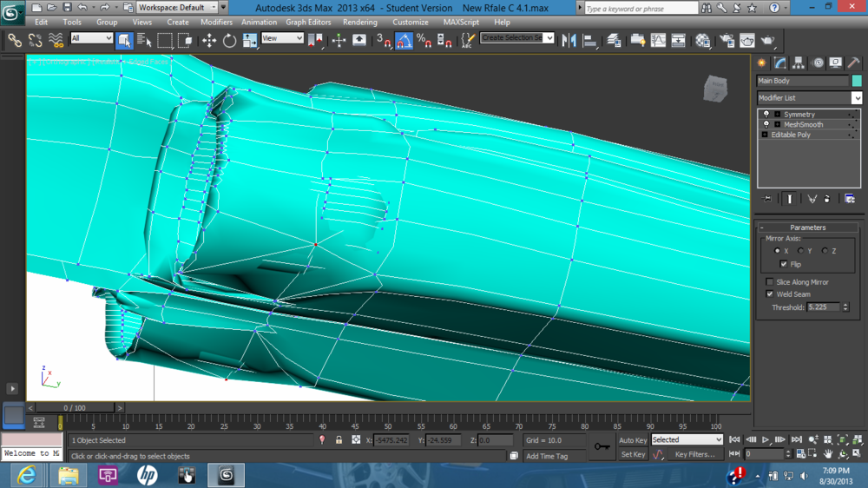Click the Select and Link chain icon
Screen dimensions: 868x488
click(x=15, y=40)
